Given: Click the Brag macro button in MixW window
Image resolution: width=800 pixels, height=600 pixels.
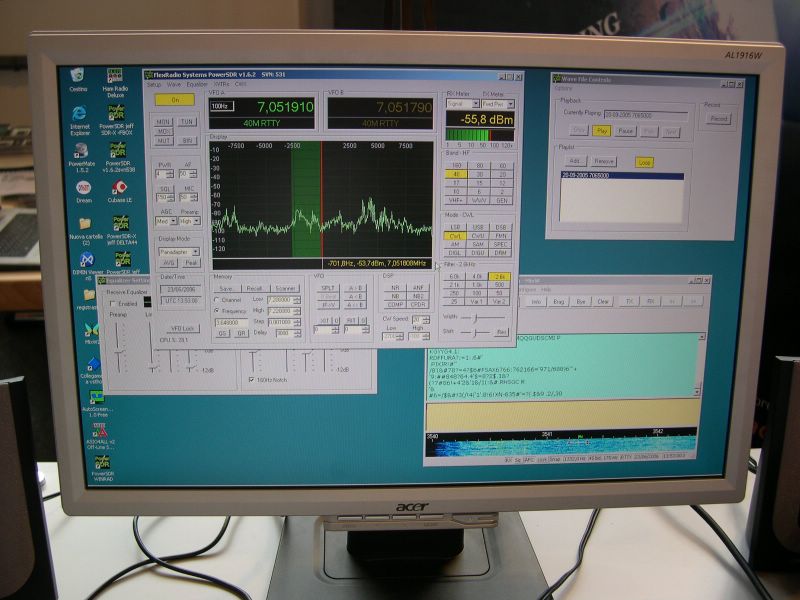Looking at the screenshot, I should (x=559, y=302).
